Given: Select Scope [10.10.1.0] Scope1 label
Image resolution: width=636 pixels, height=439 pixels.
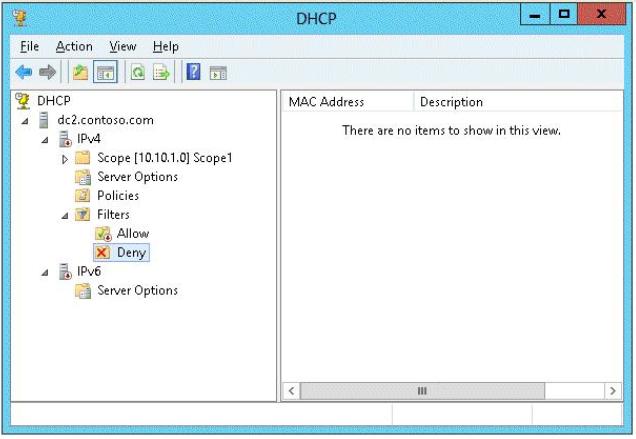Looking at the screenshot, I should point(165,158).
